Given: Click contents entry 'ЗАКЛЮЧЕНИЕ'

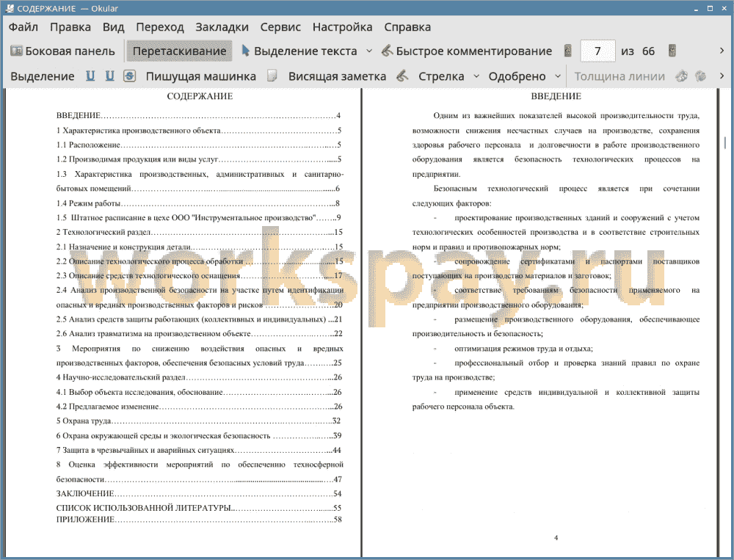Looking at the screenshot, I should pos(199,493).
